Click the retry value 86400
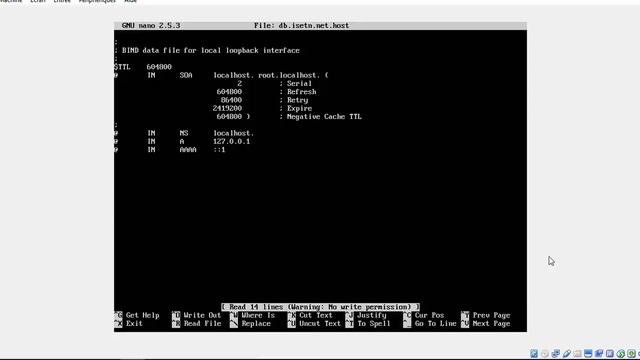This screenshot has width=640, height=360. pyautogui.click(x=231, y=100)
